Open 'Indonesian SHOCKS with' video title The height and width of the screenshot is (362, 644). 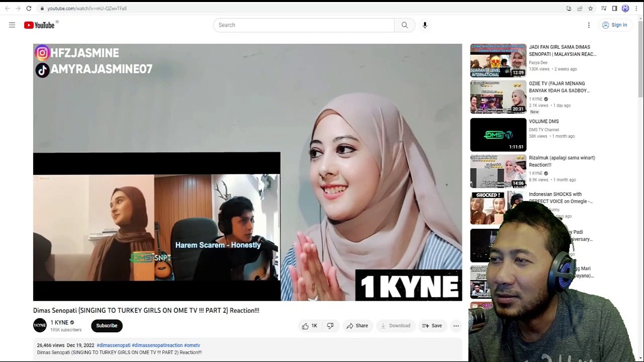560,198
